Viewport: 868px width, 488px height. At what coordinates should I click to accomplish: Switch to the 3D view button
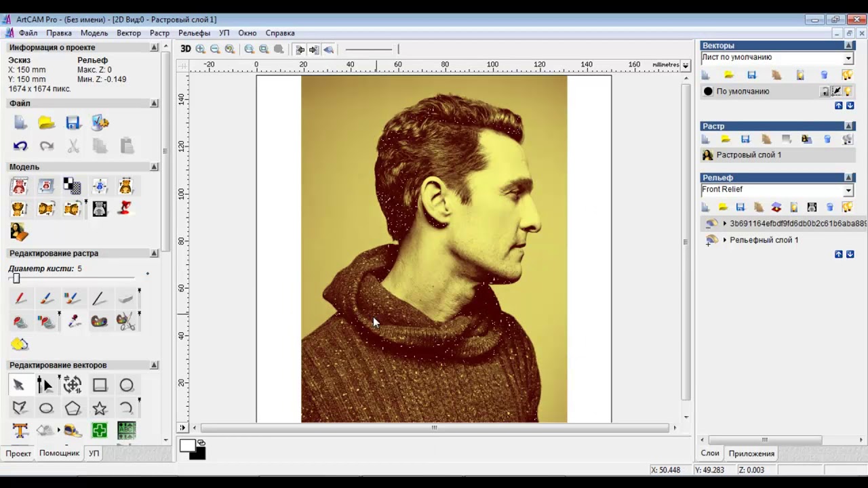click(x=185, y=49)
